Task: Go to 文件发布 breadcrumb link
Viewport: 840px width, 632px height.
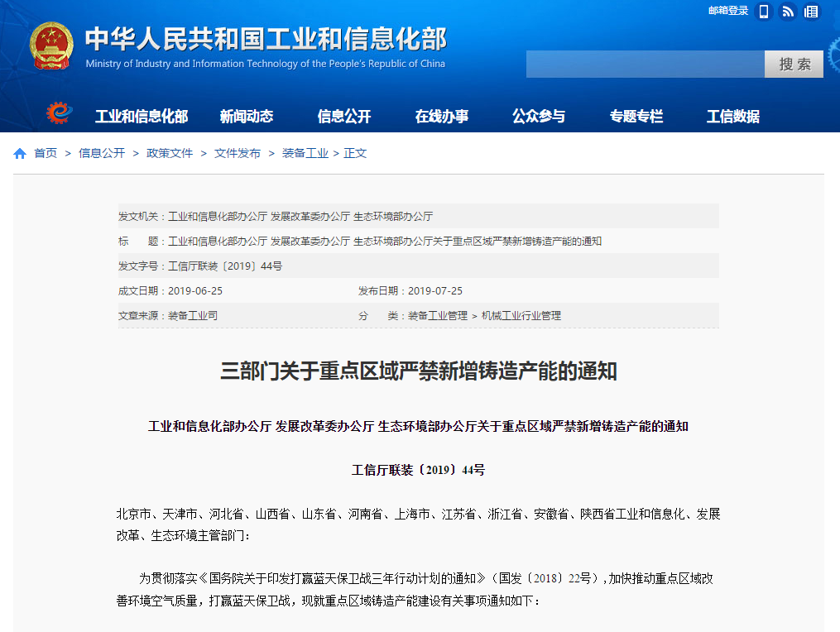Action: (238, 153)
